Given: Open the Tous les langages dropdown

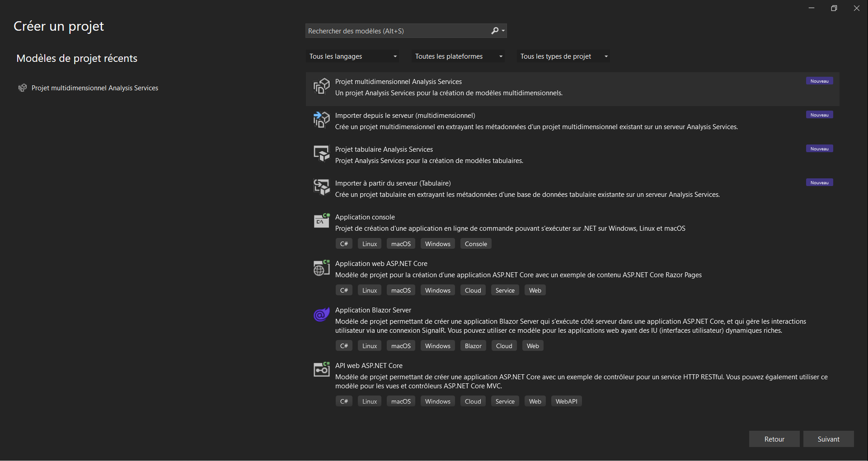Looking at the screenshot, I should [x=353, y=56].
